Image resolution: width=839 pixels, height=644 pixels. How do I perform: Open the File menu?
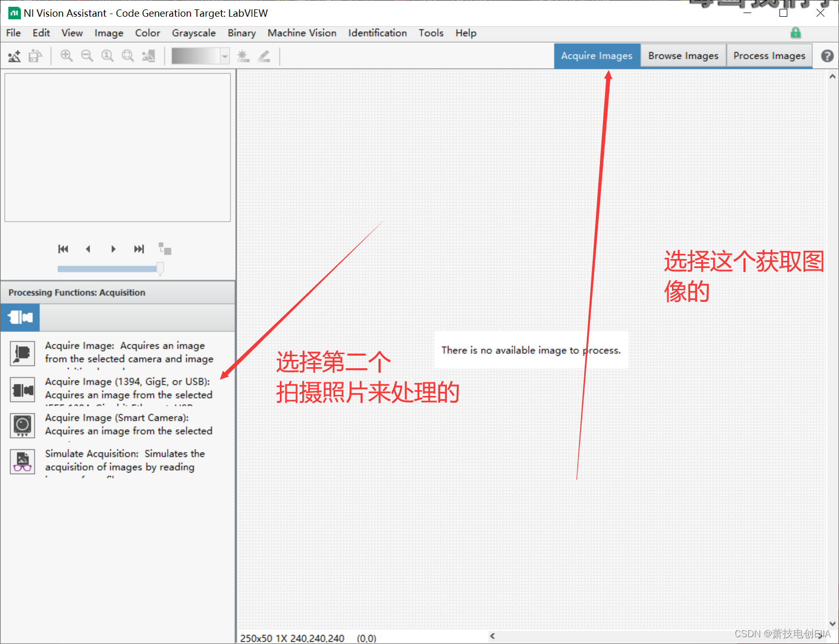coord(14,33)
